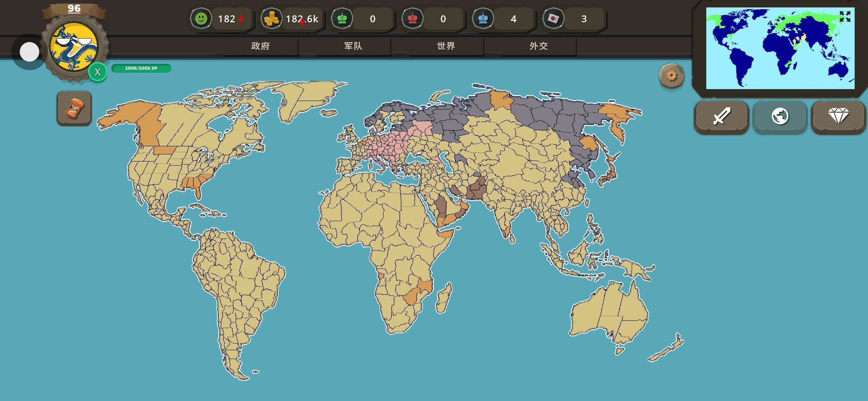This screenshot has width=868, height=401.
Task: Click the dragon flag country emblem
Action: (74, 47)
